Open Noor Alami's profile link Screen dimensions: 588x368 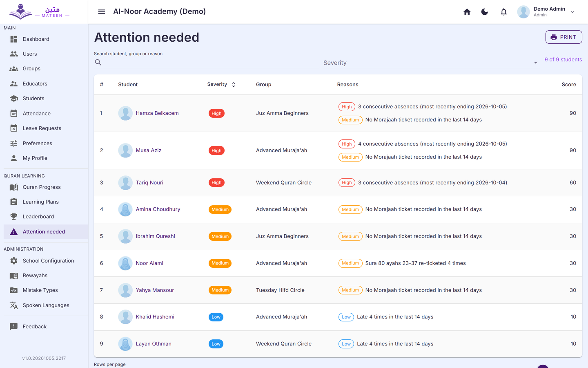(149, 263)
